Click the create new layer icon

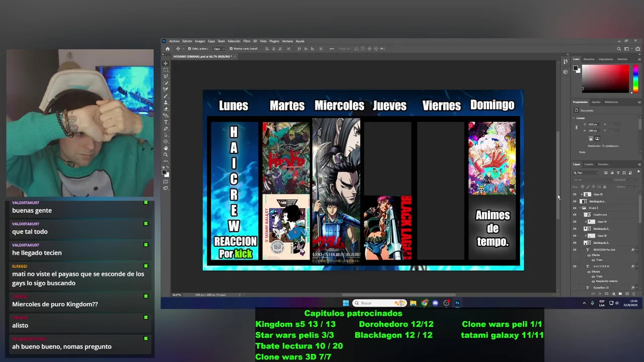627,294
